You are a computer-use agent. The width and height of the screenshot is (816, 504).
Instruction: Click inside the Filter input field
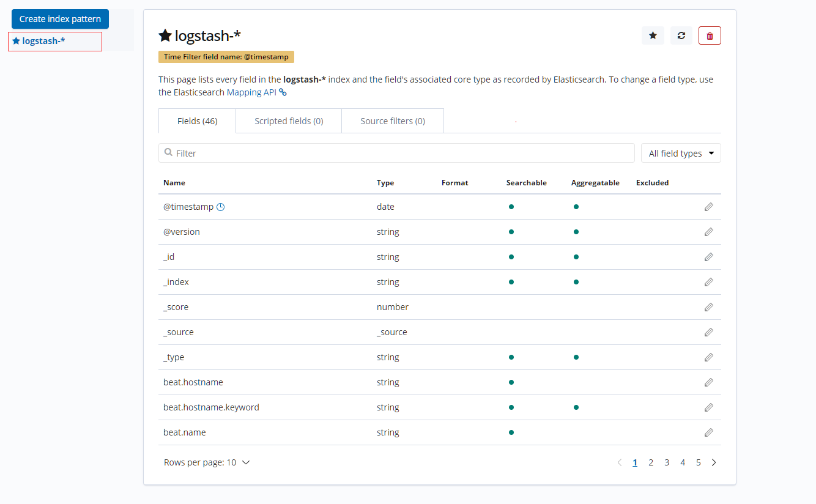[x=396, y=153]
